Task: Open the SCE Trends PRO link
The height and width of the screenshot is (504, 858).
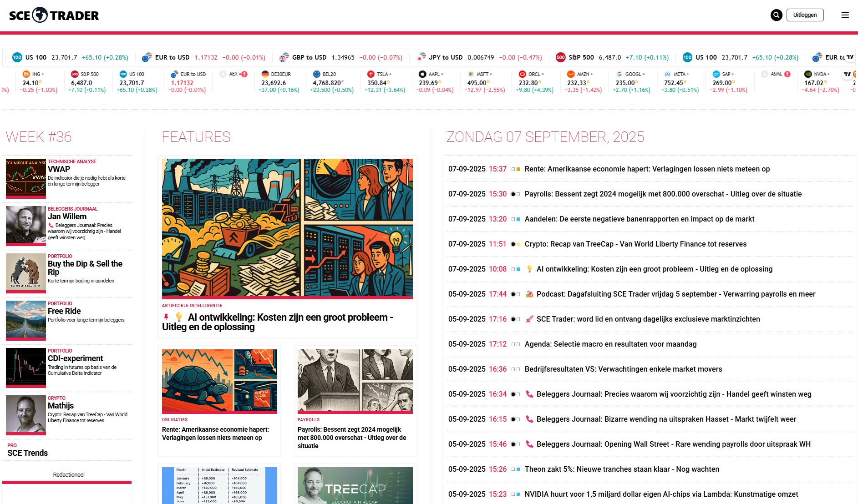Action: click(x=27, y=453)
